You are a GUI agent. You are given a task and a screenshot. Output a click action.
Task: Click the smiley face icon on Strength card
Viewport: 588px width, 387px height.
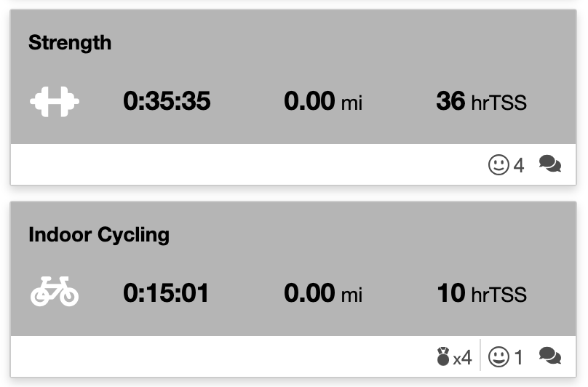coord(498,165)
